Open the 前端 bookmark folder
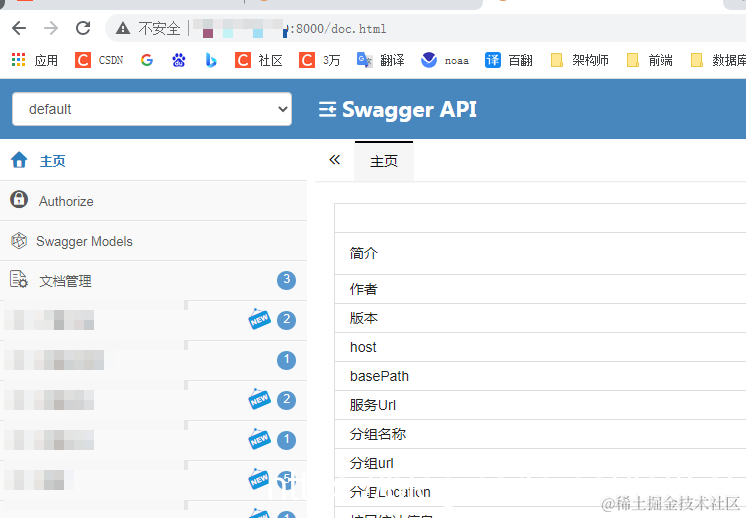This screenshot has height=518, width=746. (649, 60)
